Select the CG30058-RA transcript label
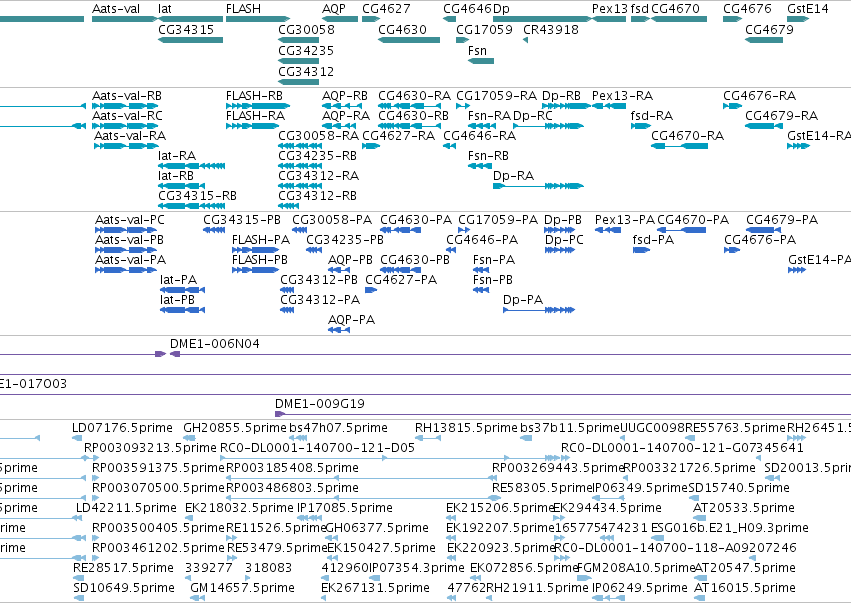The width and height of the screenshot is (851, 603). pos(319,136)
